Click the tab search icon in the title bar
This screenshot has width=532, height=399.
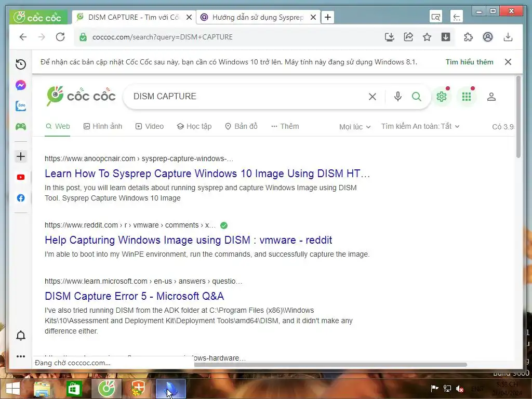click(x=436, y=17)
